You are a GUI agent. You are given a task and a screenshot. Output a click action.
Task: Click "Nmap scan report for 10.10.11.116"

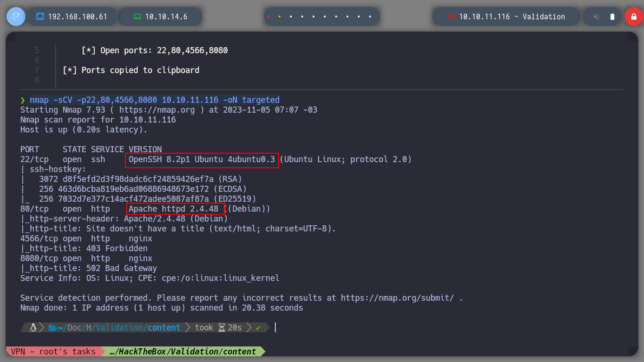[x=98, y=120]
